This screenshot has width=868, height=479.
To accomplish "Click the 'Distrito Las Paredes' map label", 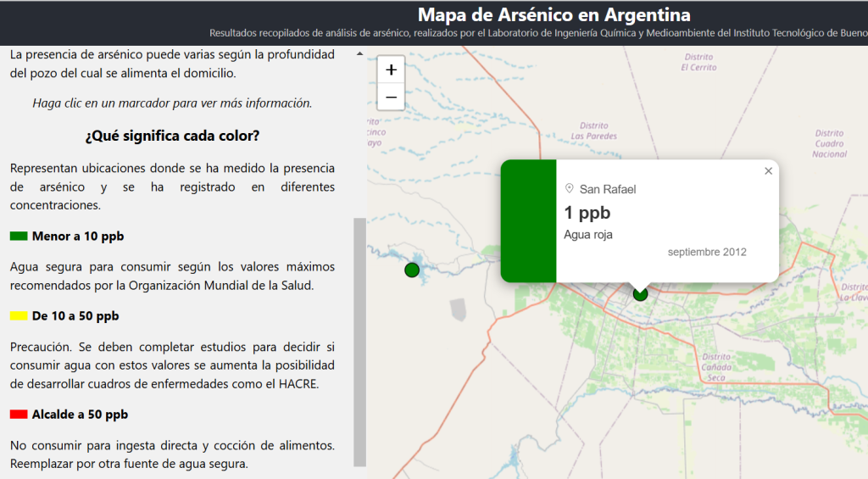I will coord(593,131).
